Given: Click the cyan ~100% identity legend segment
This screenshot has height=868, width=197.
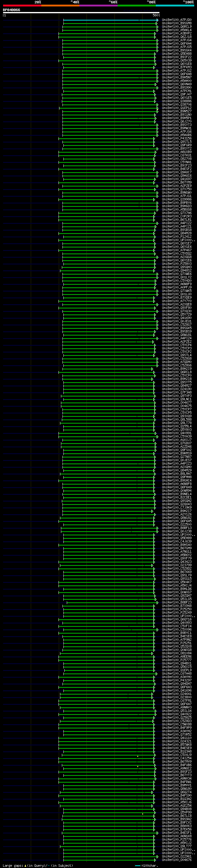Looking at the screenshot, I should point(175,6).
